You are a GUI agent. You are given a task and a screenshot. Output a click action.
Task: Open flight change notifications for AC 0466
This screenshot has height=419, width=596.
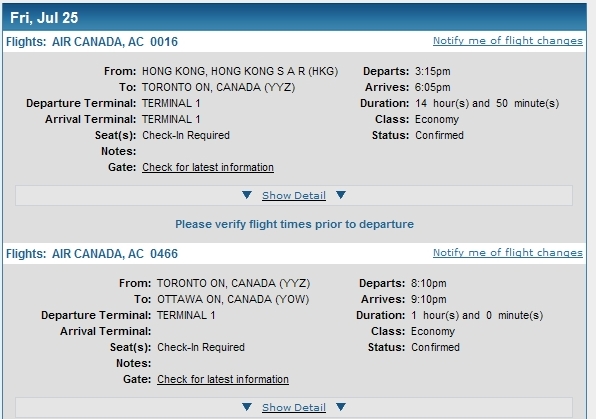(x=507, y=253)
